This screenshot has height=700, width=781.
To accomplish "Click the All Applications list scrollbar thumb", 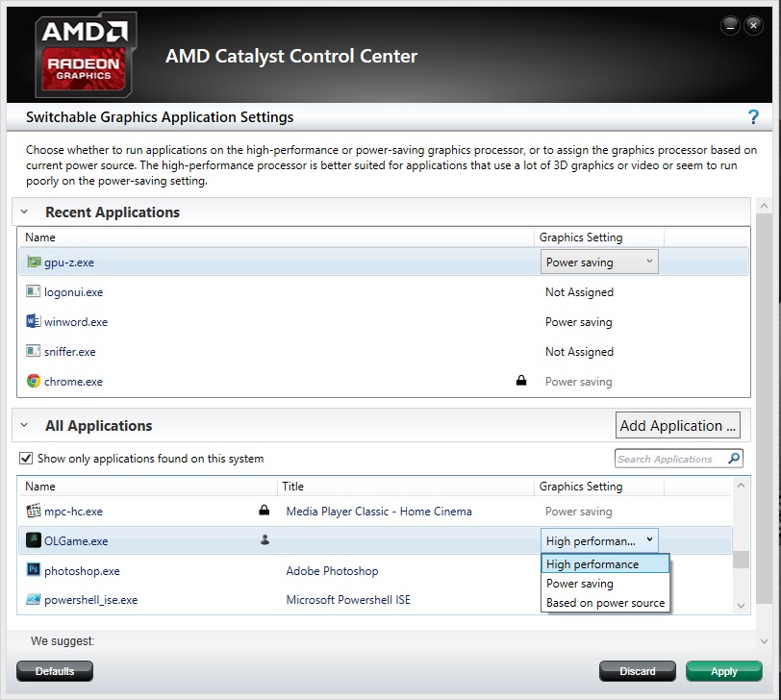I will (x=741, y=560).
